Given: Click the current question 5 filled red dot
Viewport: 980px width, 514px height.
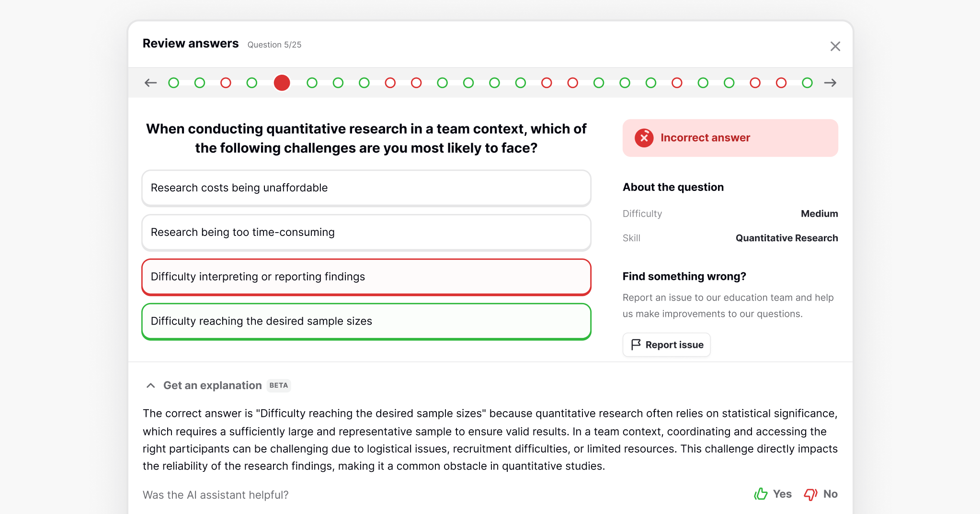Looking at the screenshot, I should [x=282, y=83].
